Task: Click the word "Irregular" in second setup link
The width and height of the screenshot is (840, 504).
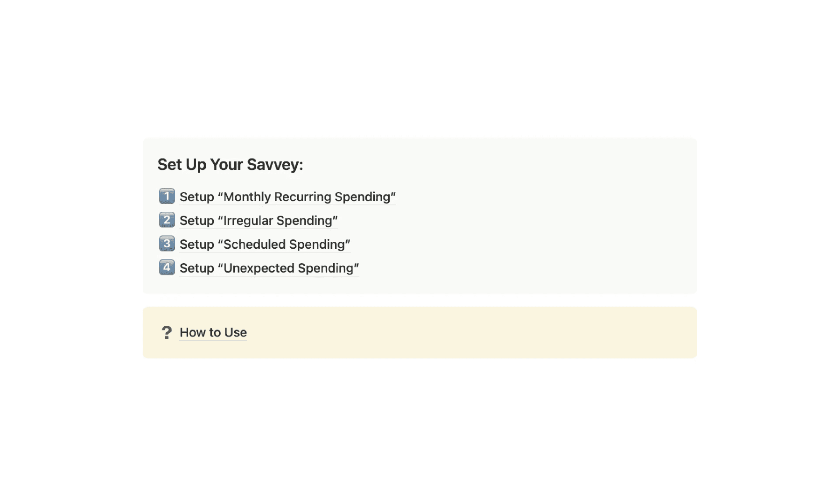Action: [x=248, y=221]
